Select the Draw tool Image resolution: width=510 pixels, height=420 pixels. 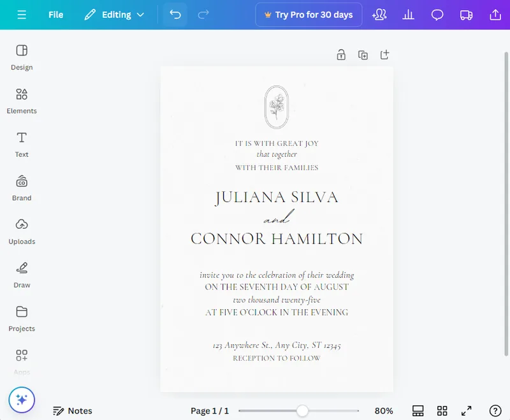[21, 275]
